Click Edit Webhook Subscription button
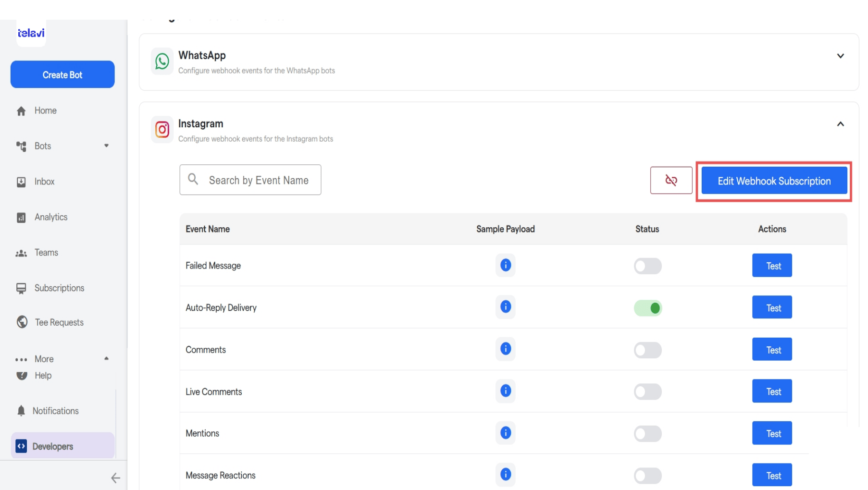The width and height of the screenshot is (868, 490). point(774,181)
